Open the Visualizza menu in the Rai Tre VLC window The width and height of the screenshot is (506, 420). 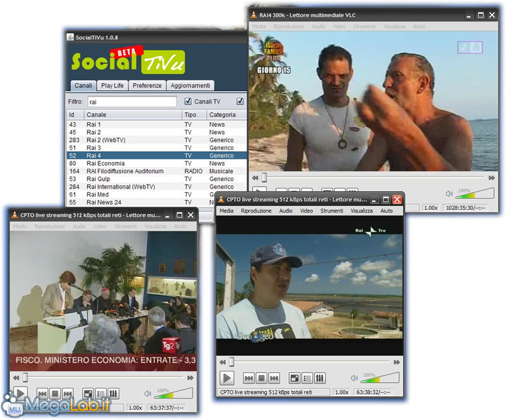pyautogui.click(x=361, y=211)
